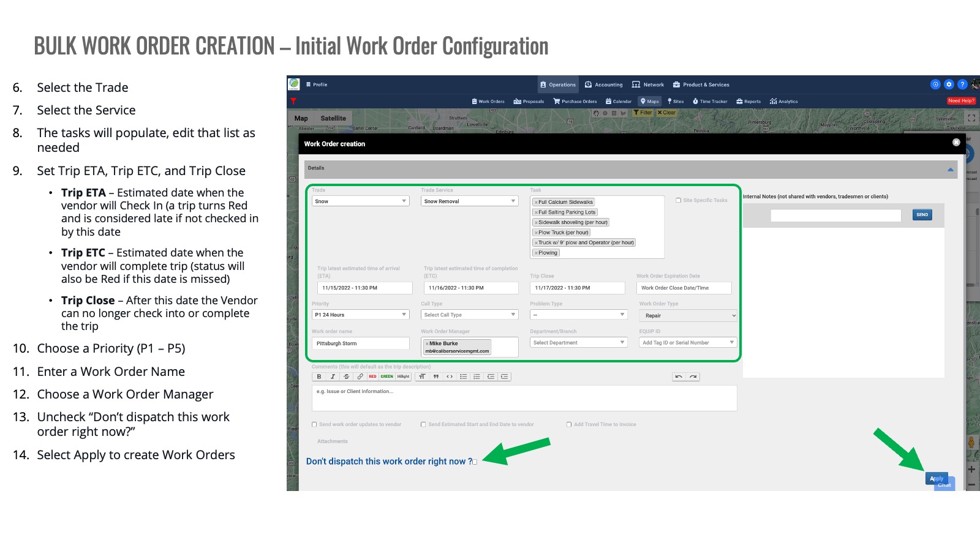Click the Work order name field
Viewport: 980px width, 551px height.
click(x=360, y=343)
